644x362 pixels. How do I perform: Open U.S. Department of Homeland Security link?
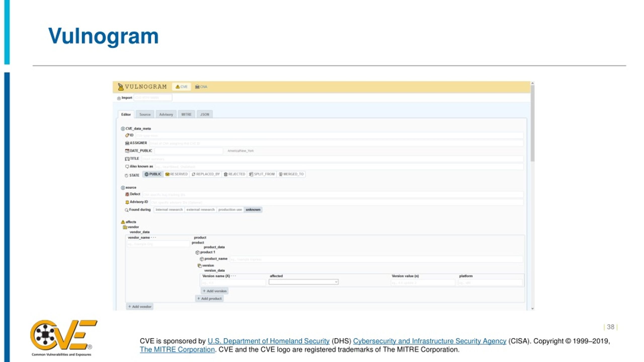click(268, 341)
